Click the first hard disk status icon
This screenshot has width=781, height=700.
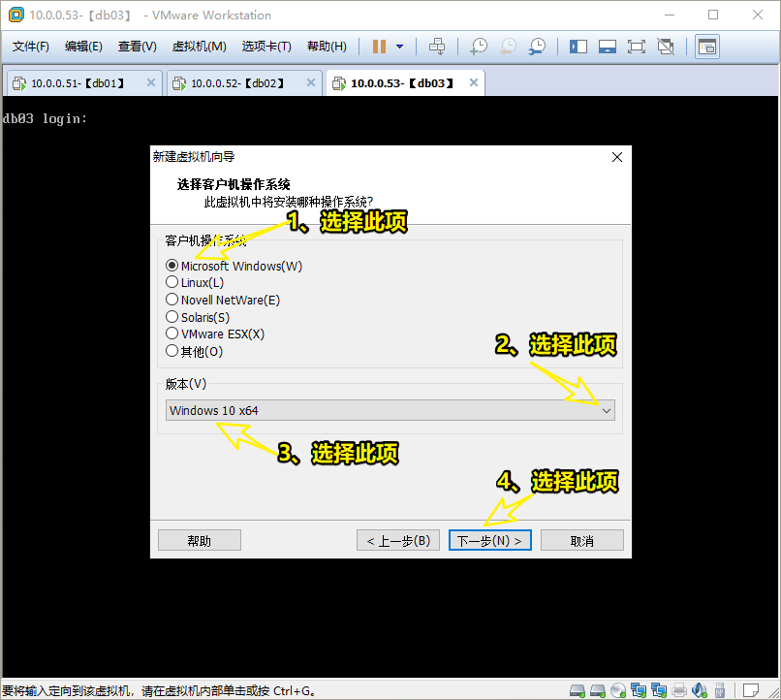pos(578,690)
